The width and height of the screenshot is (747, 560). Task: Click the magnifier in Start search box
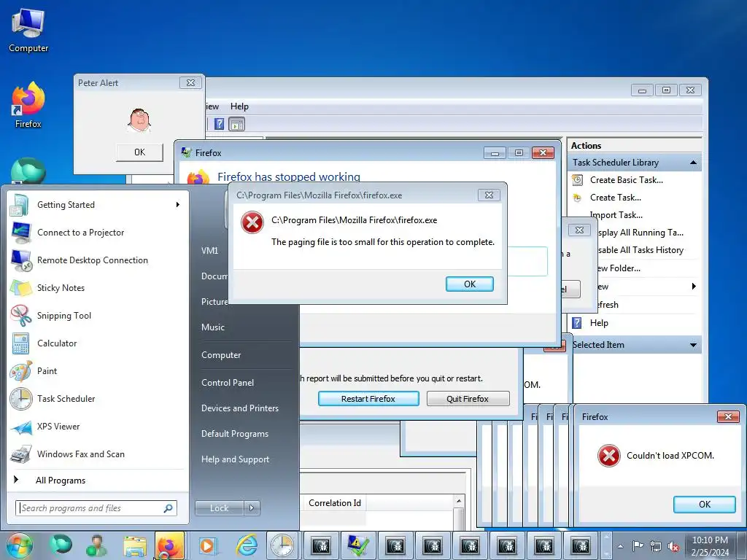point(169,508)
